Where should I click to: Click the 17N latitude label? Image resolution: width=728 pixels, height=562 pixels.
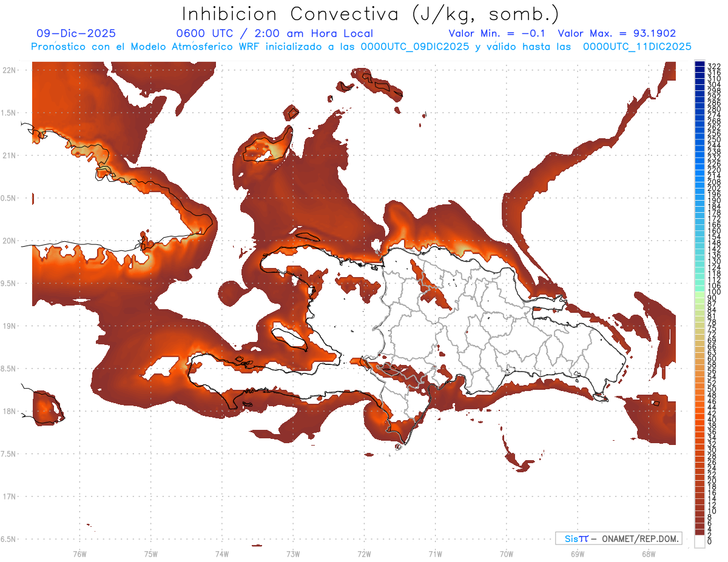(x=10, y=497)
